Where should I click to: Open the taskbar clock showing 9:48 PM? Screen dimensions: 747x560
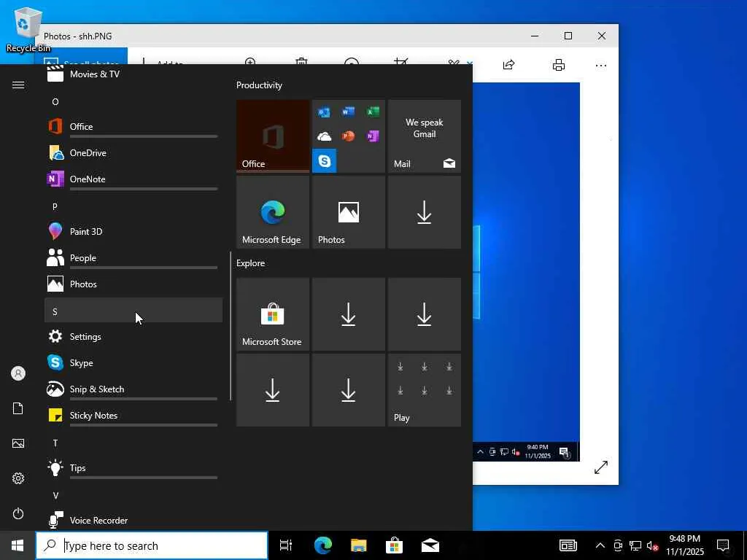pyautogui.click(x=684, y=545)
